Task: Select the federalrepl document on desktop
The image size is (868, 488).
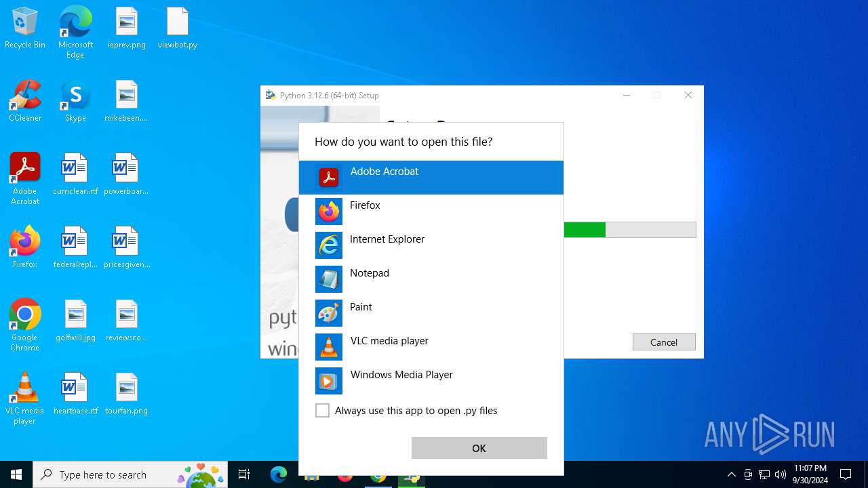Action: [75, 248]
